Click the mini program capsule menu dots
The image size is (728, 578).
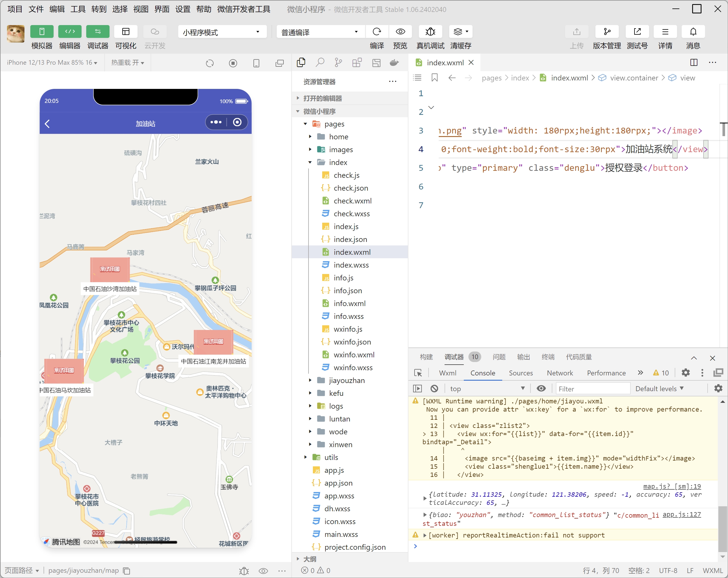pyautogui.click(x=216, y=122)
